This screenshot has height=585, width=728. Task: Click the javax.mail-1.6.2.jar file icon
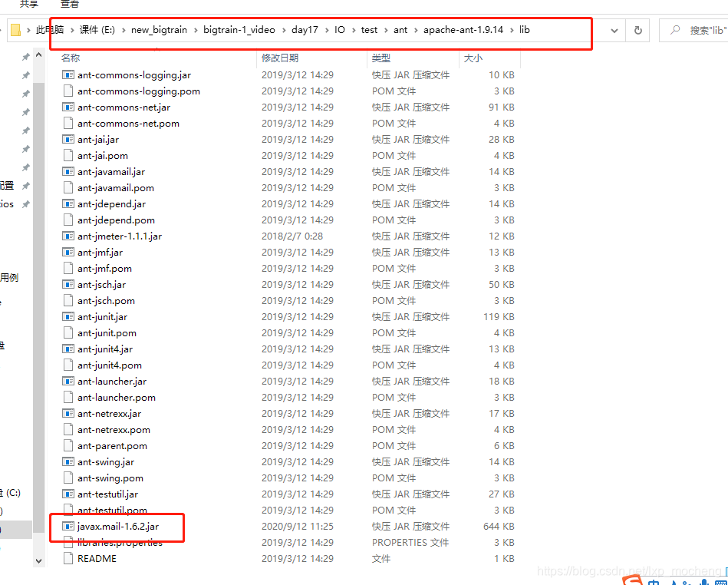[x=68, y=527]
